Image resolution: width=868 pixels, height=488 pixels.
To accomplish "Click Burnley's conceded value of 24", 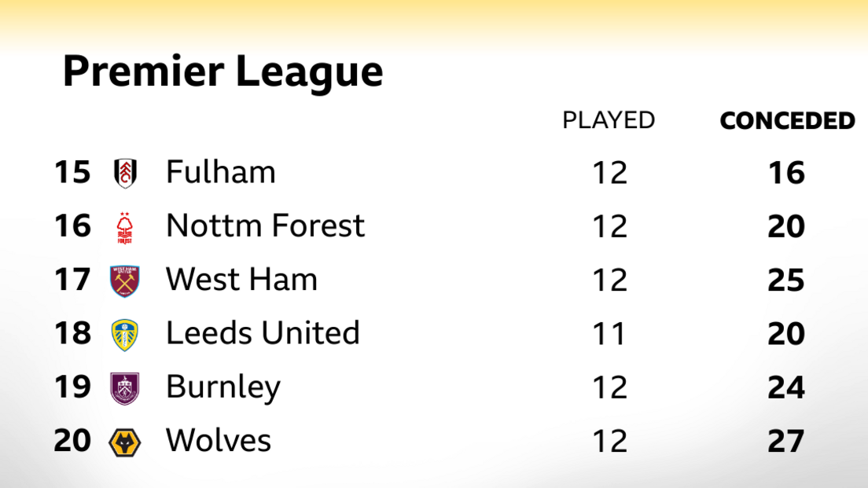I will pos(786,388).
